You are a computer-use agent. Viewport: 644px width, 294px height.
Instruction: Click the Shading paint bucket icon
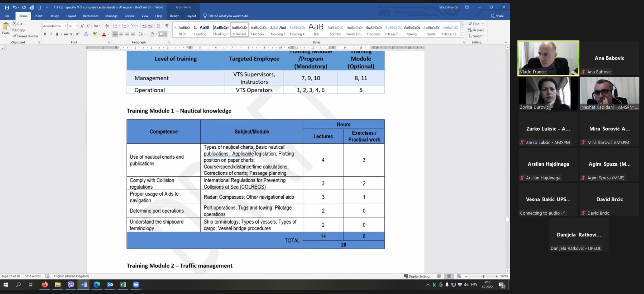152,34
